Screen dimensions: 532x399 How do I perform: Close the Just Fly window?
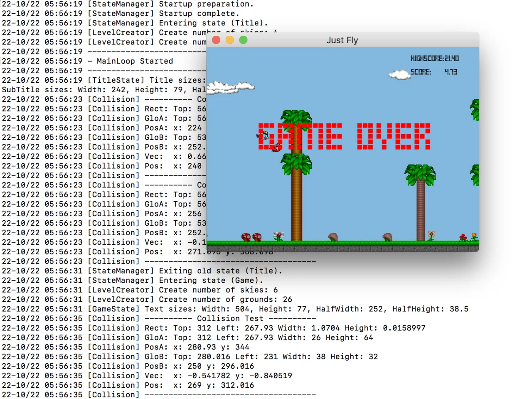[x=216, y=40]
